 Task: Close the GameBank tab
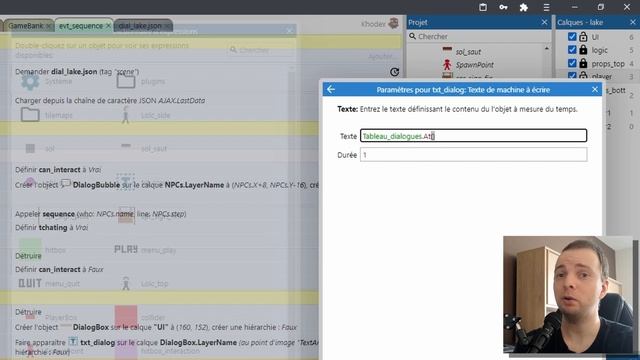coord(48,26)
